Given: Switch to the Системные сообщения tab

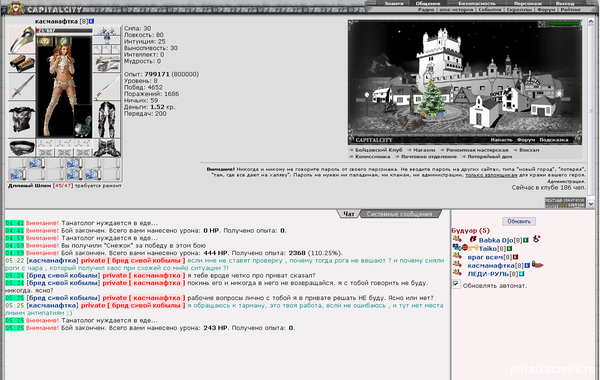Looking at the screenshot, I should tap(399, 214).
